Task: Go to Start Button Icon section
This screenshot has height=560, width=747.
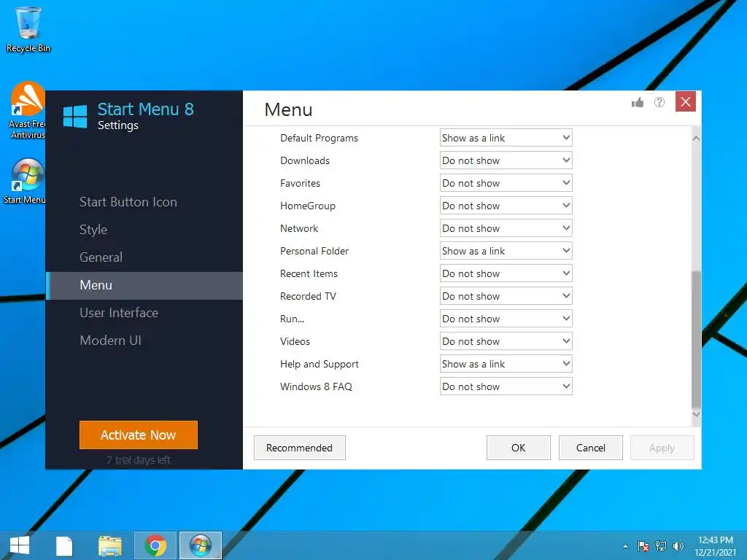Action: [128, 202]
